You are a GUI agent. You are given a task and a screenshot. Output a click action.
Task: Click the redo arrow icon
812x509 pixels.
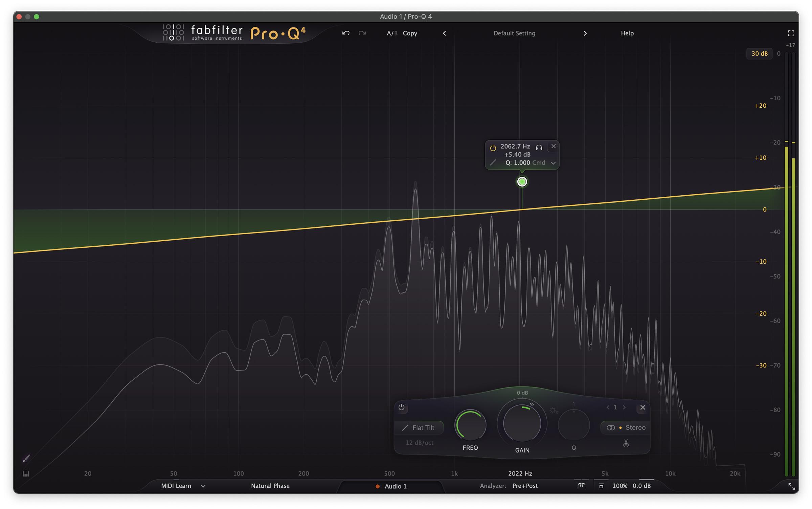click(362, 33)
